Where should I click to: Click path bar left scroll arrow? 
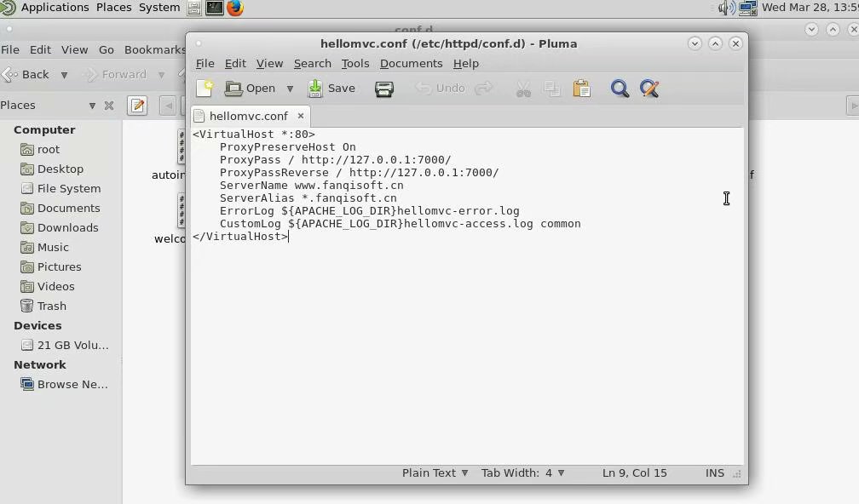168,105
